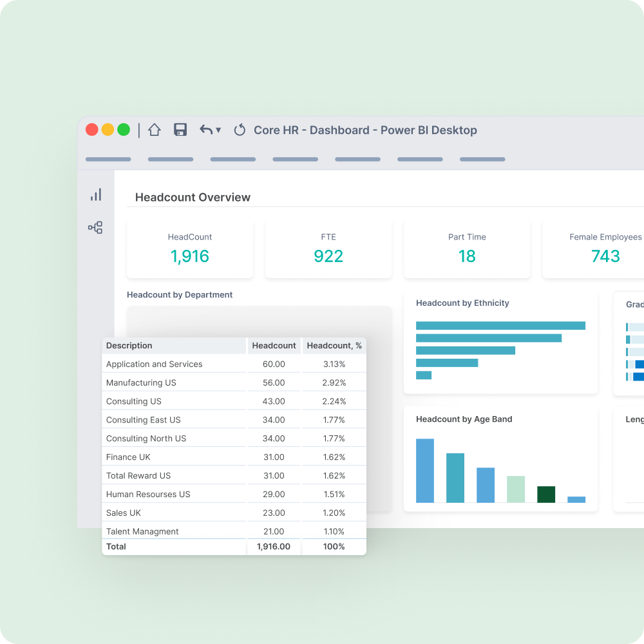Select the HeadCount 1,916 card
Image resolution: width=644 pixels, height=644 pixels.
click(190, 249)
